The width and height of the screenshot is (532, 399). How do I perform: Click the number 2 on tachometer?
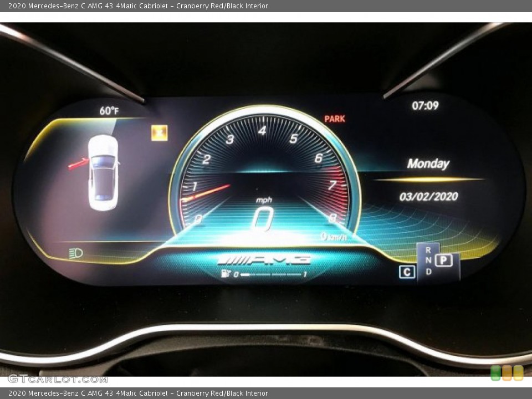(x=206, y=159)
